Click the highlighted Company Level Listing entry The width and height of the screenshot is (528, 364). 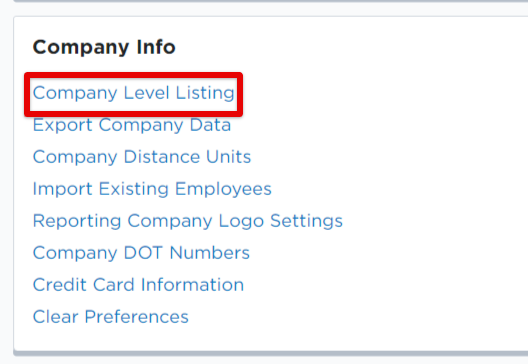133,93
